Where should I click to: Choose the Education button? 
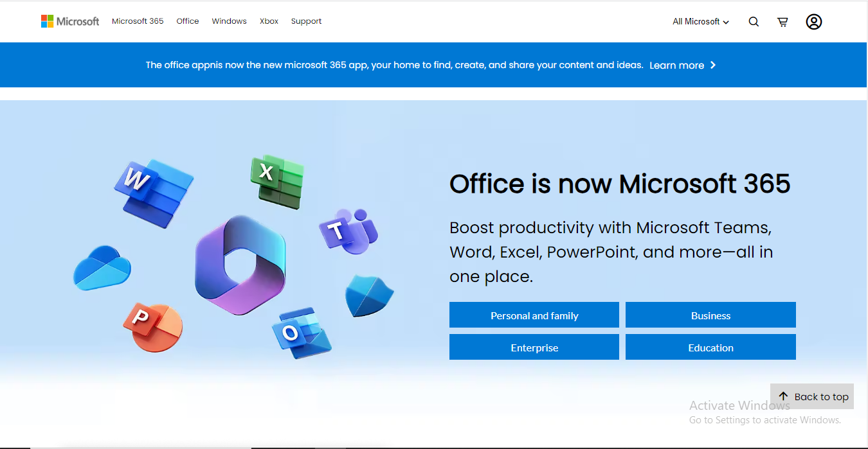pyautogui.click(x=710, y=348)
